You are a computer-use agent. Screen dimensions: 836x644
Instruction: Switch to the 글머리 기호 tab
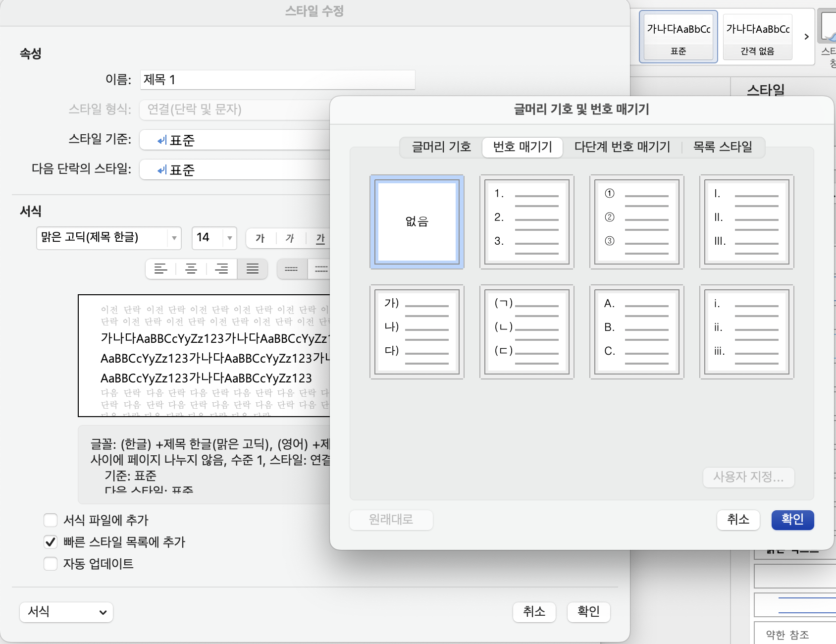coord(441,147)
